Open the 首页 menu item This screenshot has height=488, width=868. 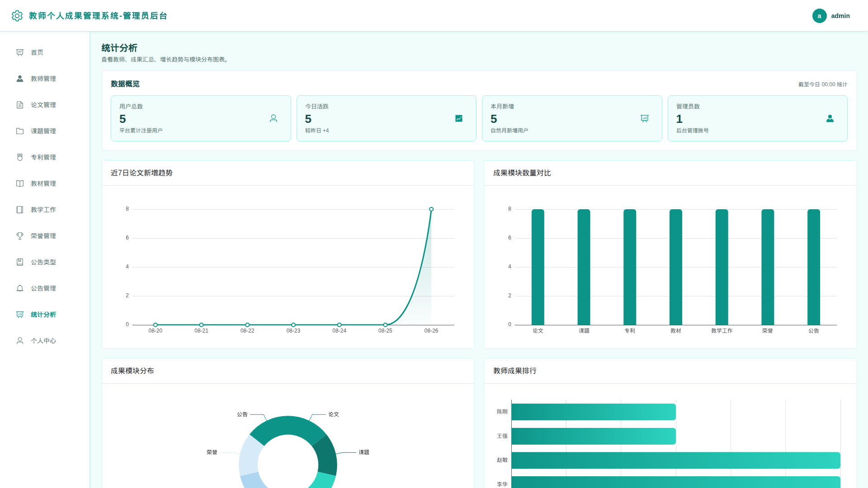[x=45, y=52]
